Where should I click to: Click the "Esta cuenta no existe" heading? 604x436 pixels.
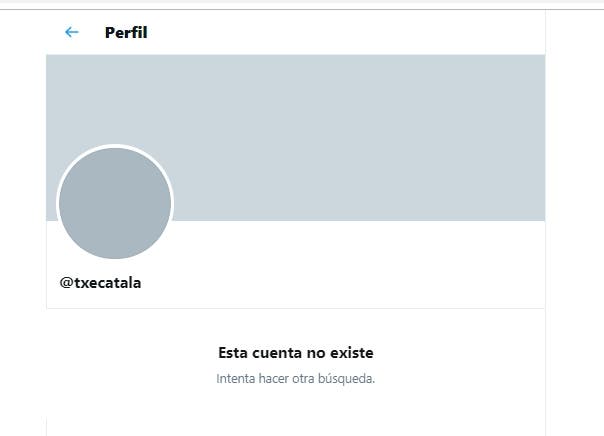(295, 353)
